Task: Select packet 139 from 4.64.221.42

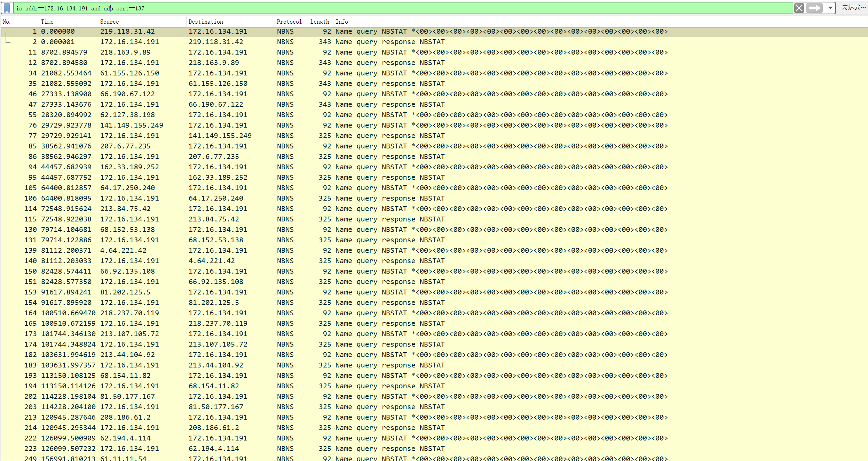Action: tap(123, 250)
